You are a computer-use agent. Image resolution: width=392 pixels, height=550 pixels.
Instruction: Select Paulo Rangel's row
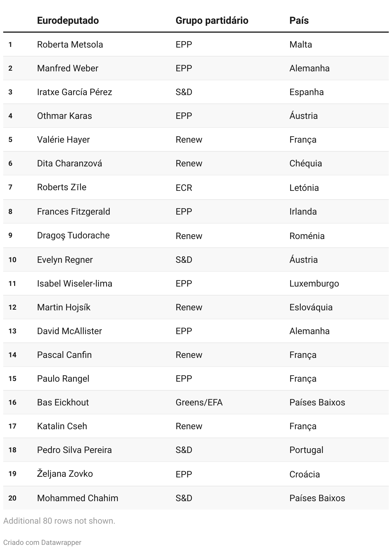(196, 378)
